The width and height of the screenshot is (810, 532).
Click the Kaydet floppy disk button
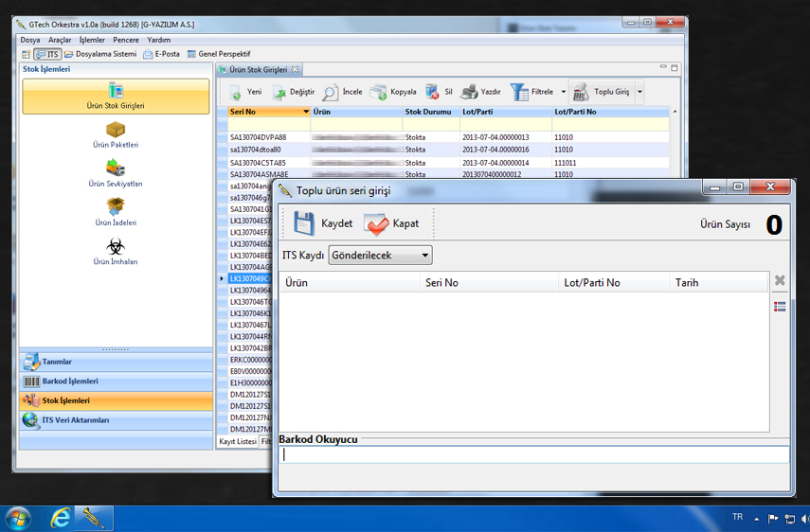(x=323, y=223)
